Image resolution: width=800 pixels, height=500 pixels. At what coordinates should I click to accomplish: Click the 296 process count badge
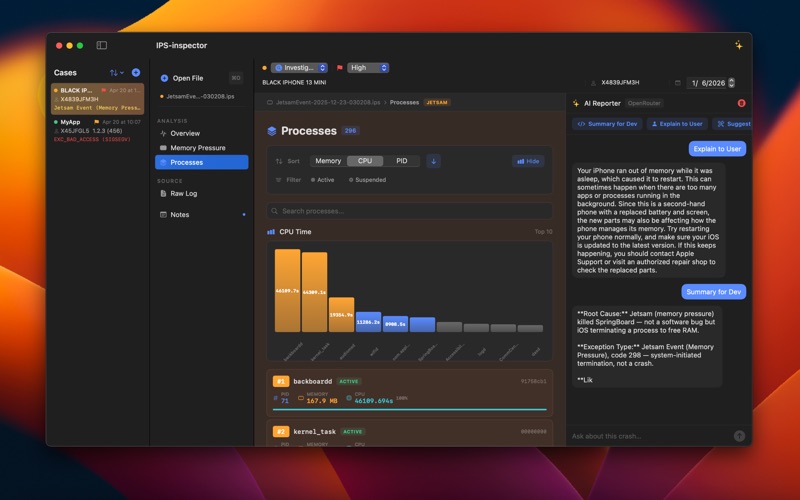(x=350, y=131)
